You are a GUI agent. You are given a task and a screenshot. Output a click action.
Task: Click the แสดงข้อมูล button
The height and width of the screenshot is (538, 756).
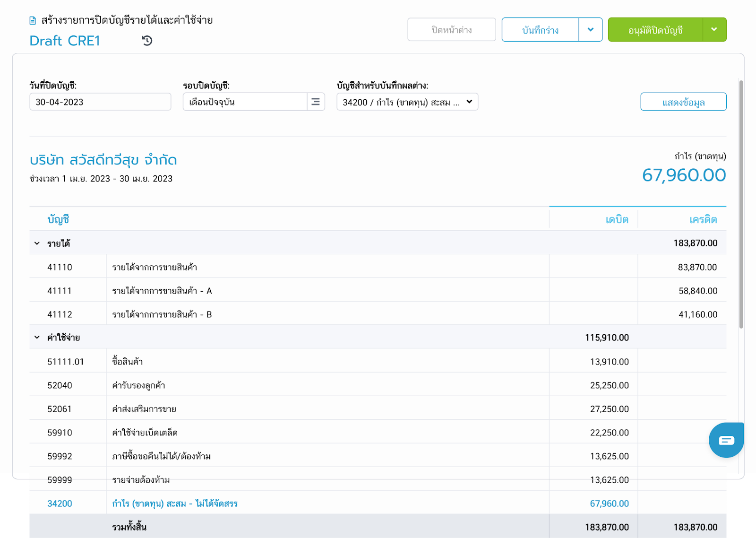(x=683, y=102)
